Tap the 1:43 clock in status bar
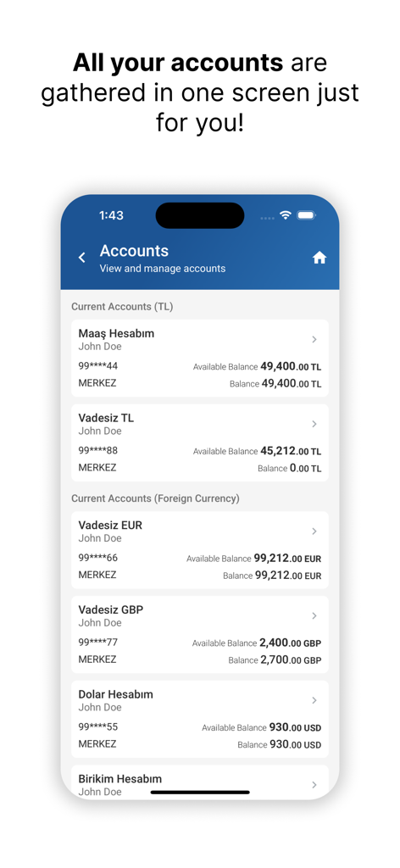 111,215
